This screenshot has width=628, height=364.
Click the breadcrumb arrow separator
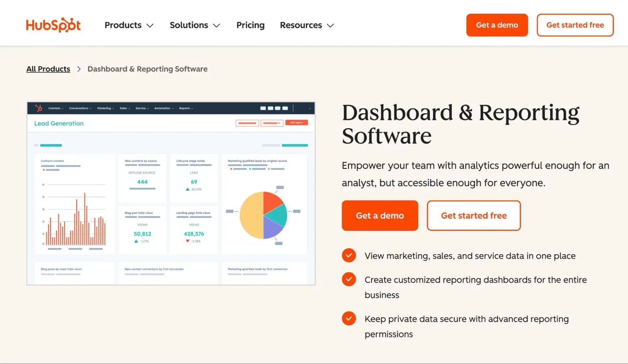79,69
